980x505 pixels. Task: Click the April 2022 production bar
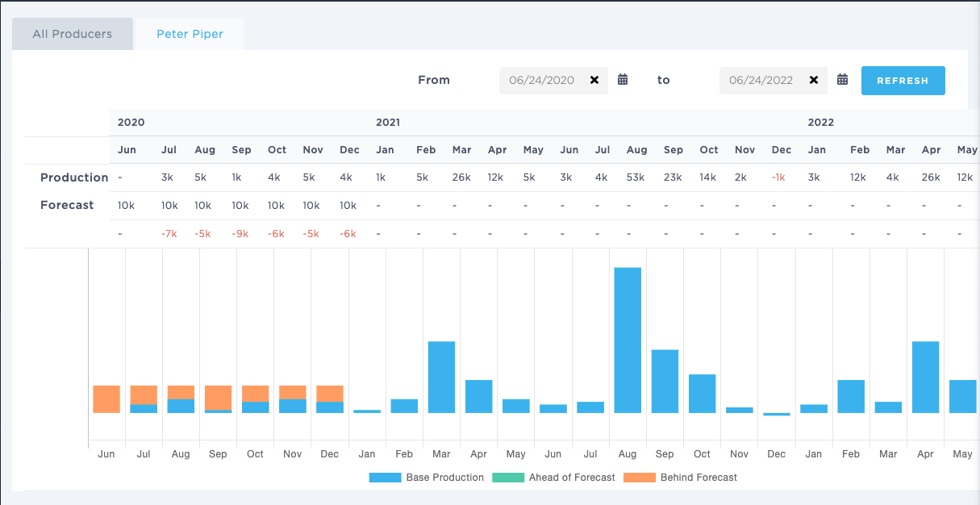[x=925, y=377]
